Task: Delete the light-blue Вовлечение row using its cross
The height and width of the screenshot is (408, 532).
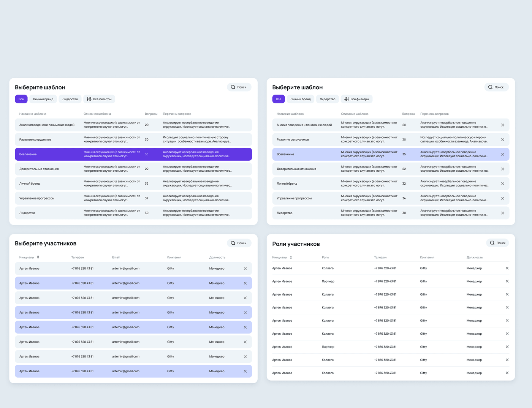Action: (502, 154)
